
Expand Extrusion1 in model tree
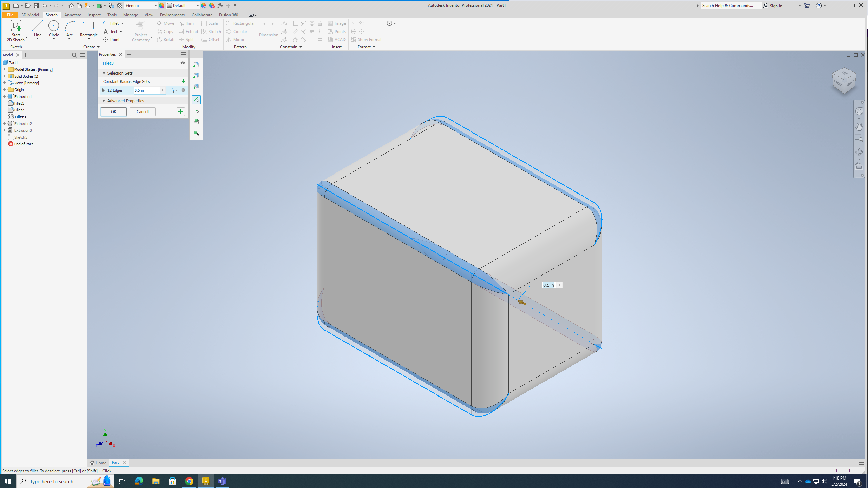5,97
